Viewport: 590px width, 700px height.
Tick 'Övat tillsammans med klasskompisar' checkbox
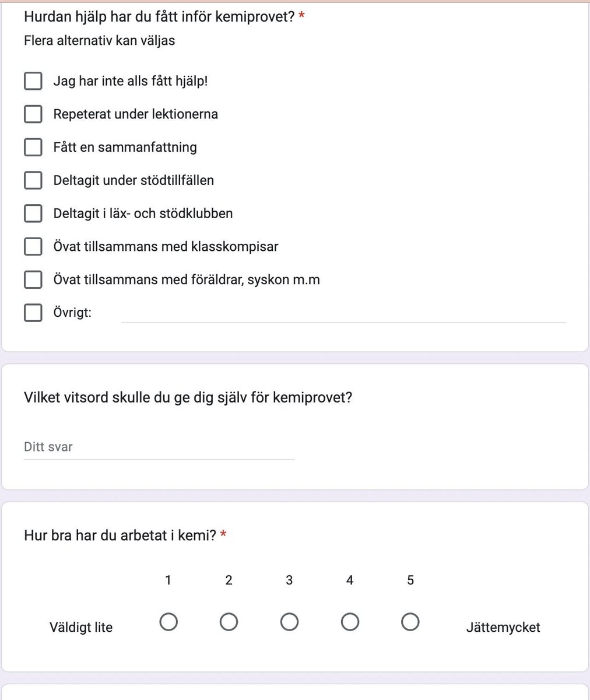click(33, 247)
